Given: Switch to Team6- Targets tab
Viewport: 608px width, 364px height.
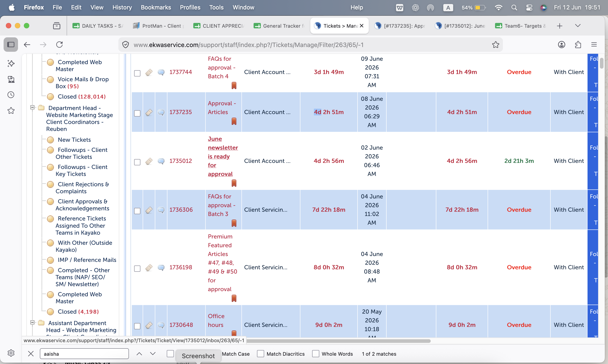Looking at the screenshot, I should pos(520,26).
